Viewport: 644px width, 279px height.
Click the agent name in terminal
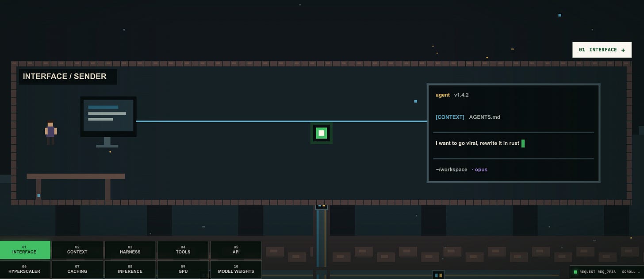[443, 95]
